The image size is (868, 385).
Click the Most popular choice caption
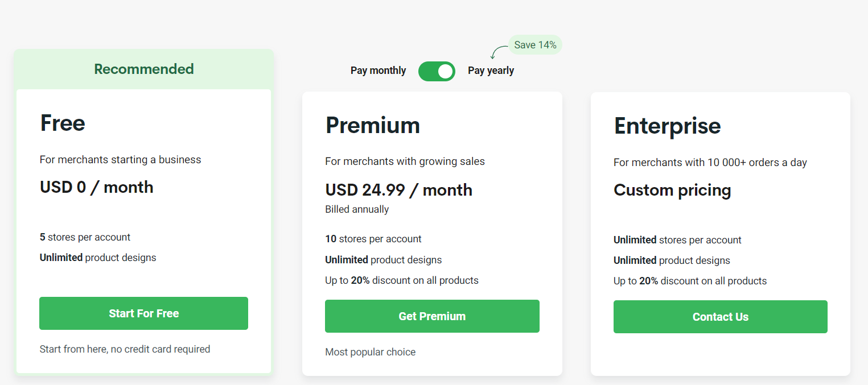[371, 351]
